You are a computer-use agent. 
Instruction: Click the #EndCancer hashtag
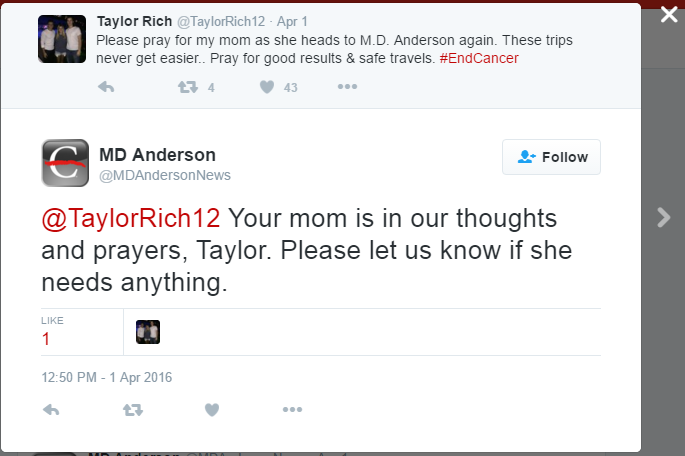[478, 59]
